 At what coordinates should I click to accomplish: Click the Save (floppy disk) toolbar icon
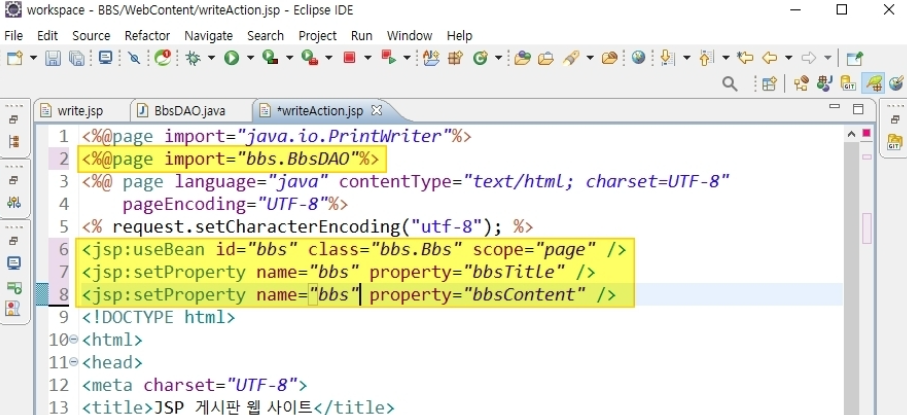point(53,58)
